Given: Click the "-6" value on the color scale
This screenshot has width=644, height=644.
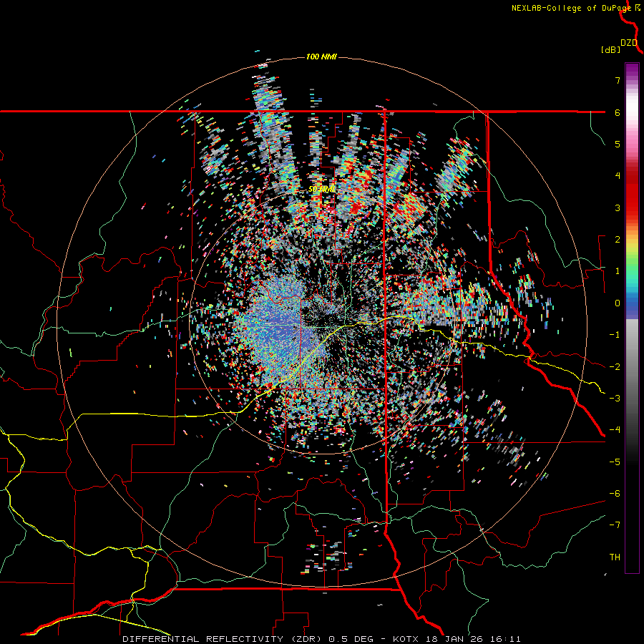Looking at the screenshot, I should click(x=615, y=494).
